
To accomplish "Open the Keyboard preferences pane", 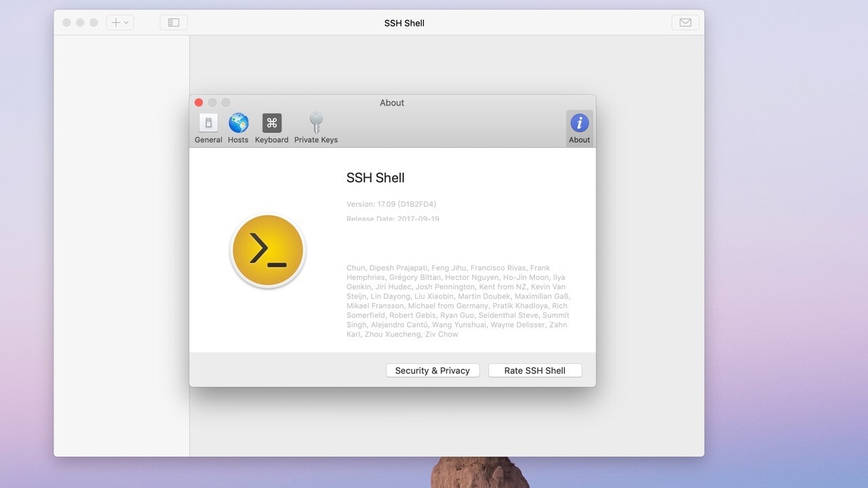I will (272, 129).
